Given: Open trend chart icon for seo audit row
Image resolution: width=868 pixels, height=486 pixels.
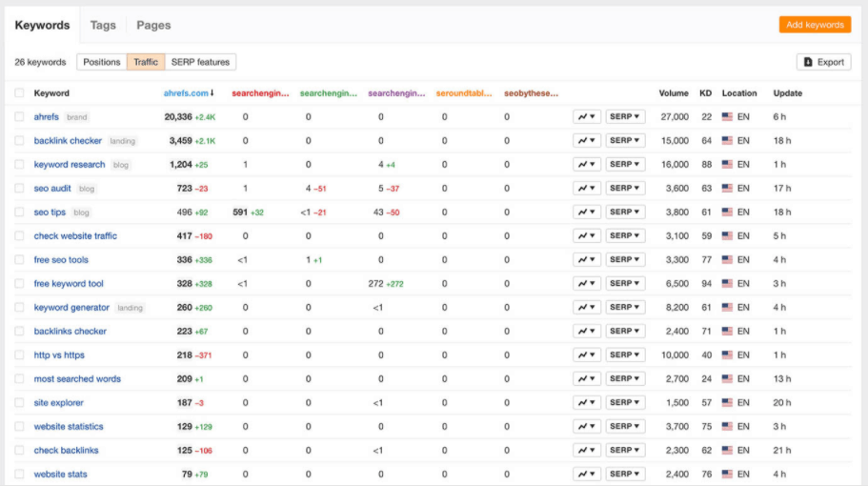Looking at the screenshot, I should (x=586, y=189).
